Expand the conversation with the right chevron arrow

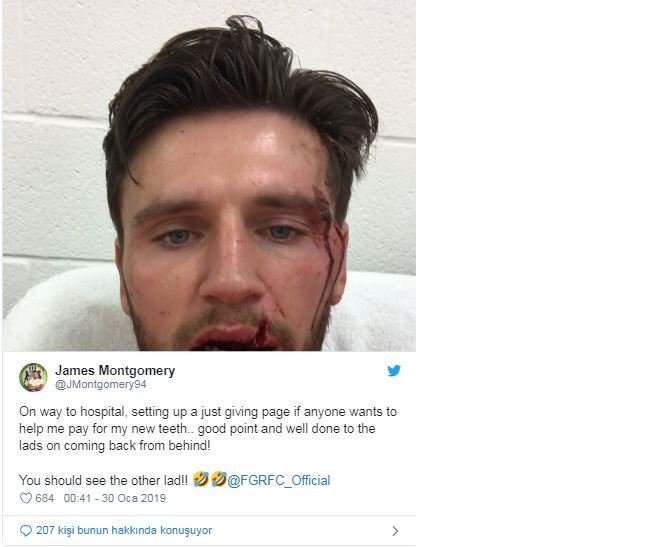[395, 531]
